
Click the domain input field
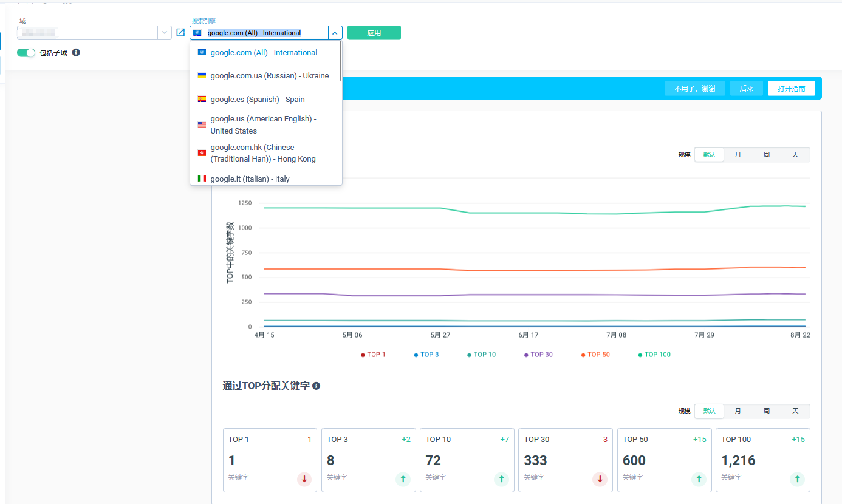point(87,33)
